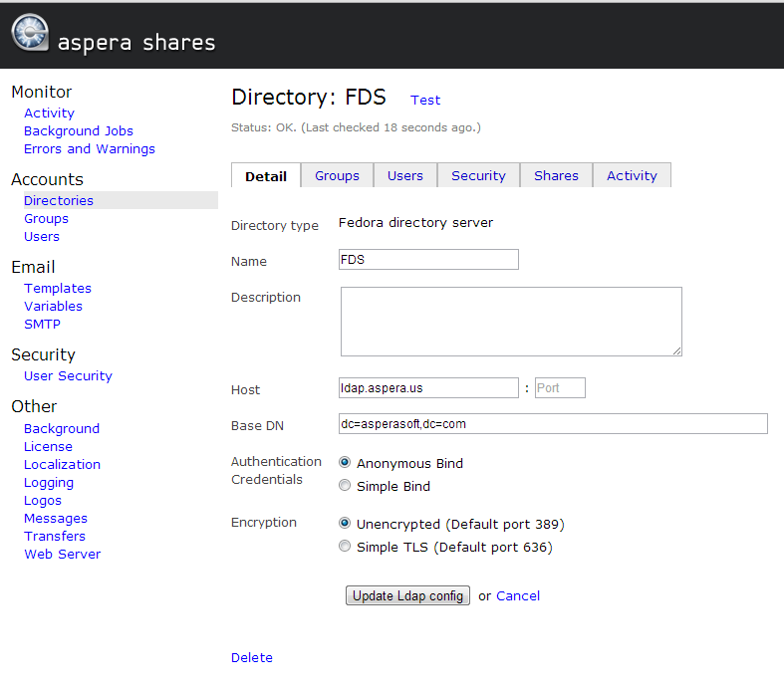
Task: Open Background settings under Other
Action: [62, 429]
